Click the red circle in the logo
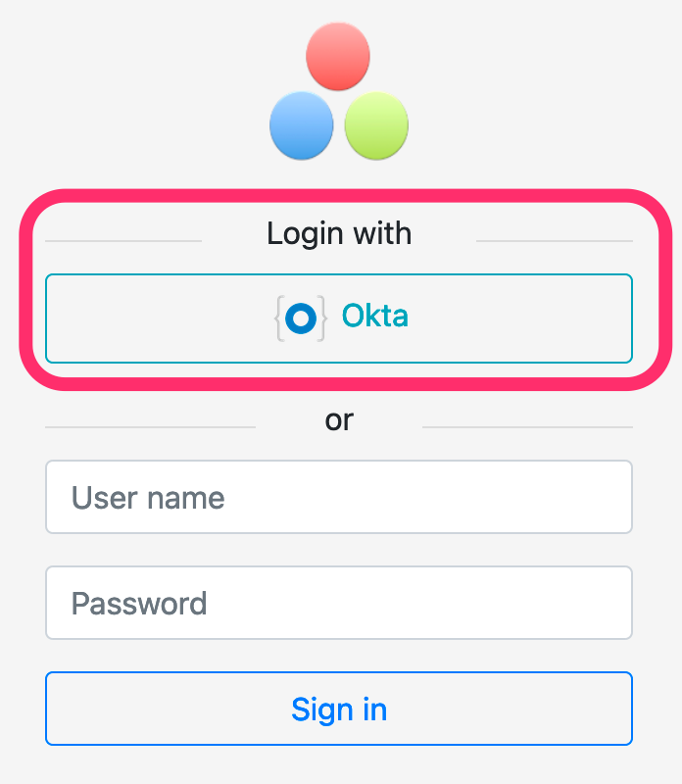Viewport: 682px width, 784px height. coord(338,56)
